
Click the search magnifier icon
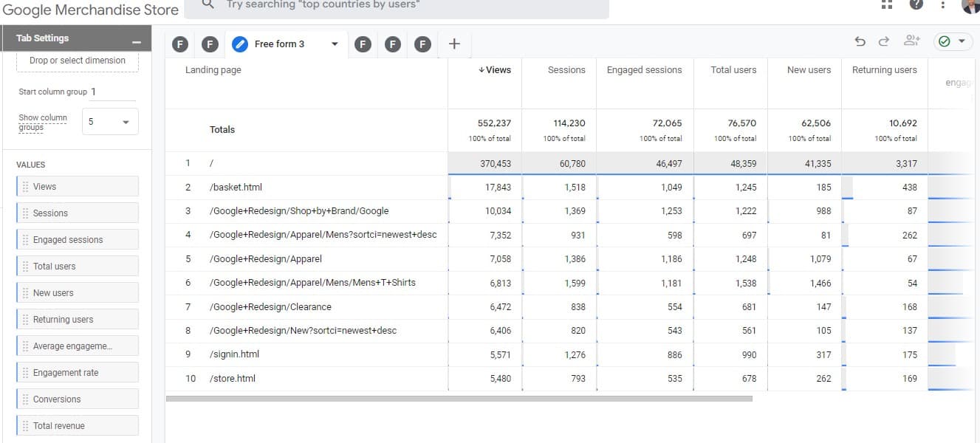pyautogui.click(x=208, y=4)
